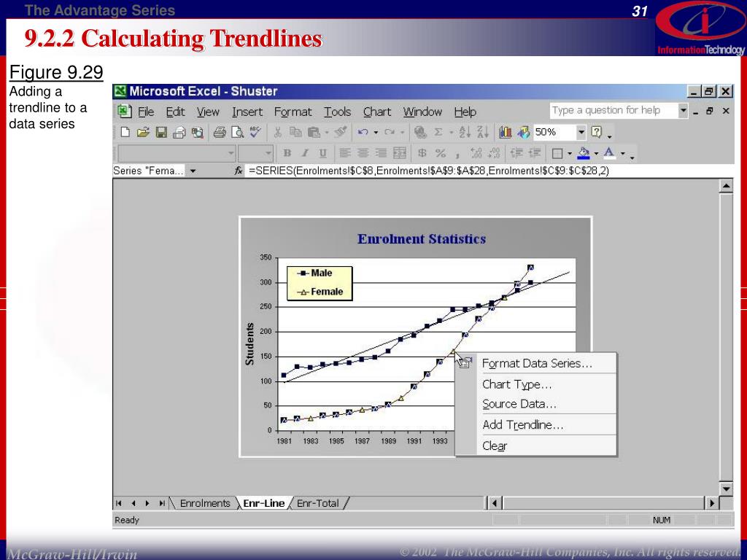This screenshot has height=560, width=747.
Task: Expand the Undo history dropdown arrow
Action: 376,133
